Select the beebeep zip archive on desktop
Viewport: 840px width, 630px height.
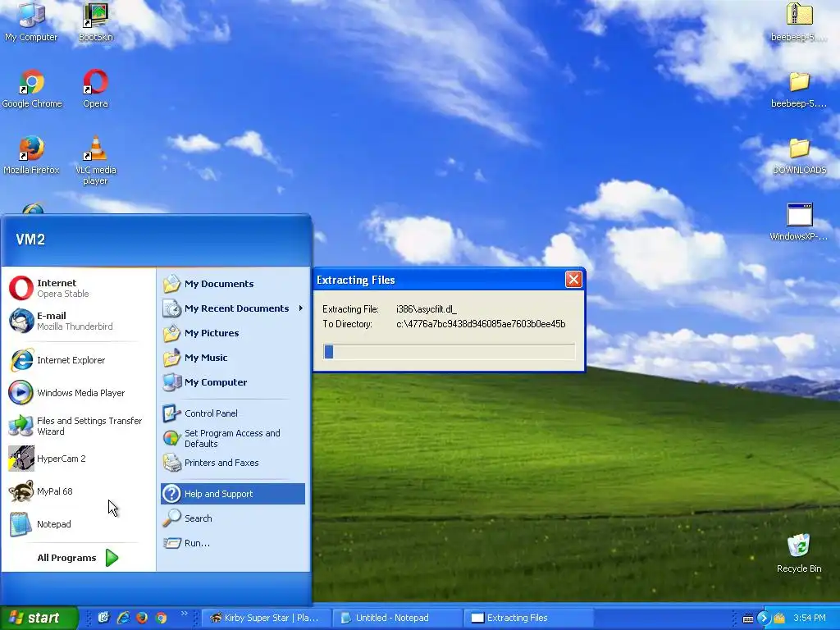click(799, 21)
